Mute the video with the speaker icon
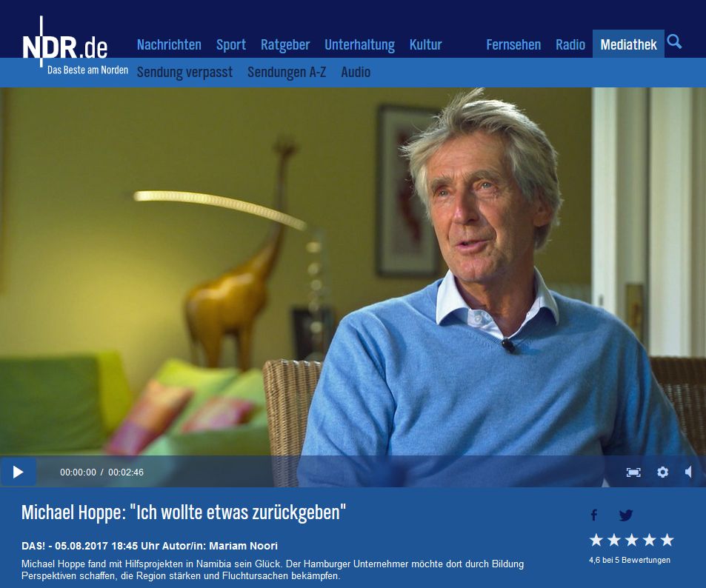This screenshot has height=588, width=706. (x=688, y=472)
